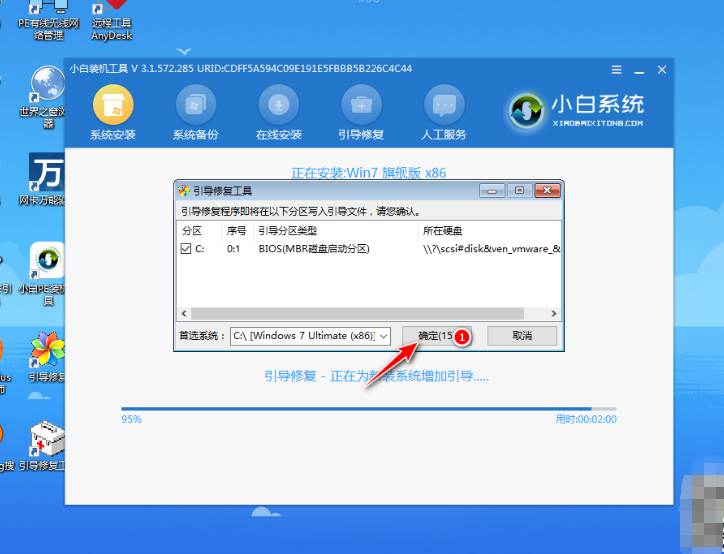Screen dimensions: 724x554
Task: Select the \\?\scsi#disk&ven_vmware disk cell
Action: [491, 249]
